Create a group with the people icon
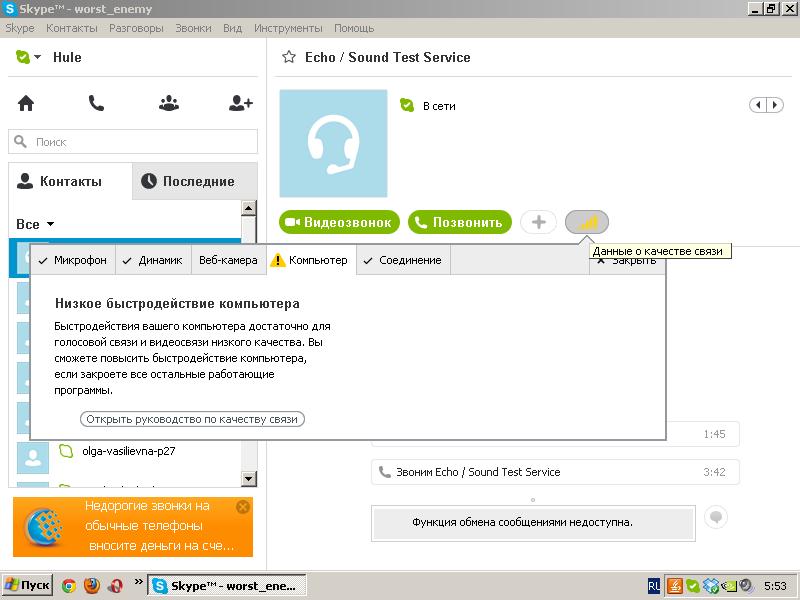The height and width of the screenshot is (600, 800). pyautogui.click(x=168, y=103)
